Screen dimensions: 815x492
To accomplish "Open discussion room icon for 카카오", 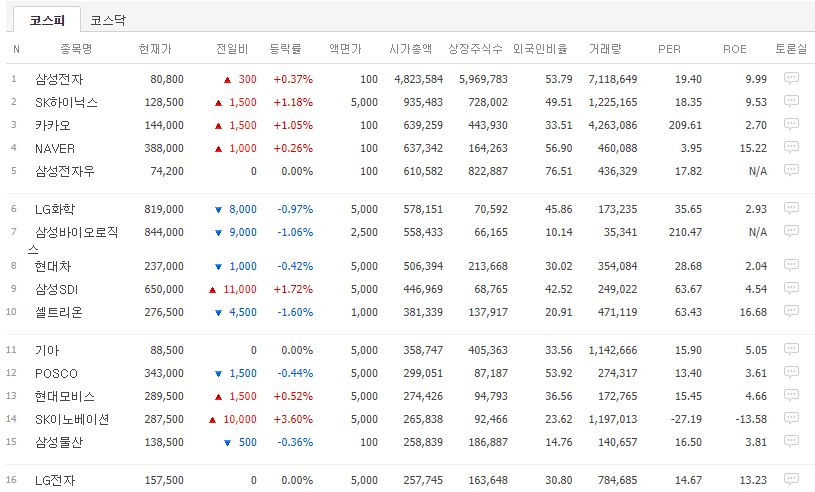I will point(791,124).
